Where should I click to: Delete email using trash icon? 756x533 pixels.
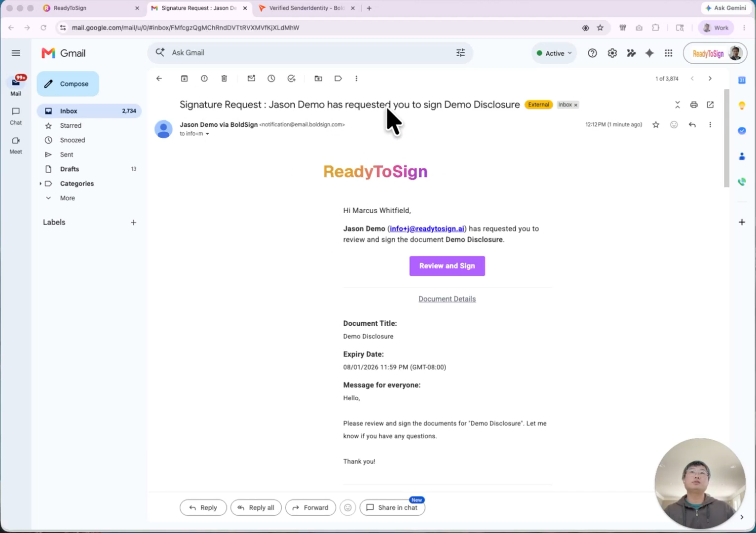click(x=224, y=78)
